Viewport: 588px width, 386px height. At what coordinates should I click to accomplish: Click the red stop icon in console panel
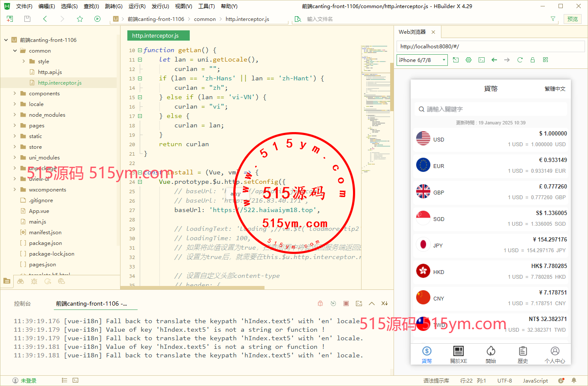(x=346, y=303)
